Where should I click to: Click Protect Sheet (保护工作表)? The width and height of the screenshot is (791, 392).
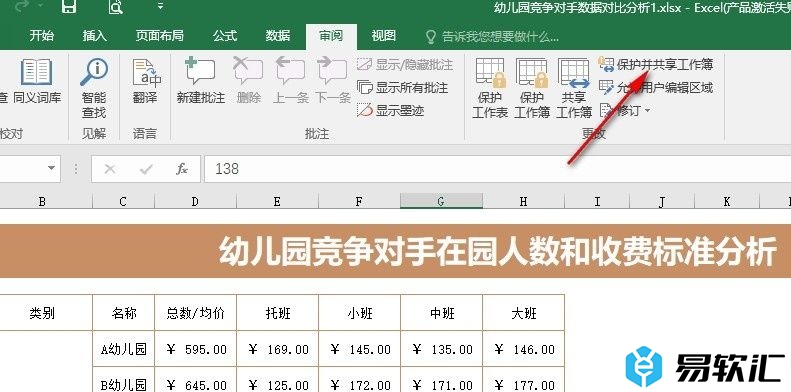(x=490, y=88)
